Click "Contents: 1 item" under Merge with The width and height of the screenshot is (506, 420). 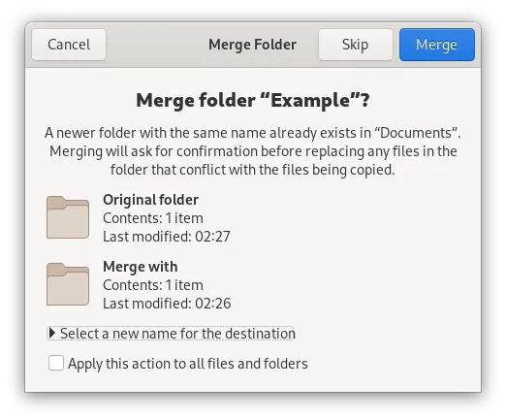pyautogui.click(x=153, y=285)
